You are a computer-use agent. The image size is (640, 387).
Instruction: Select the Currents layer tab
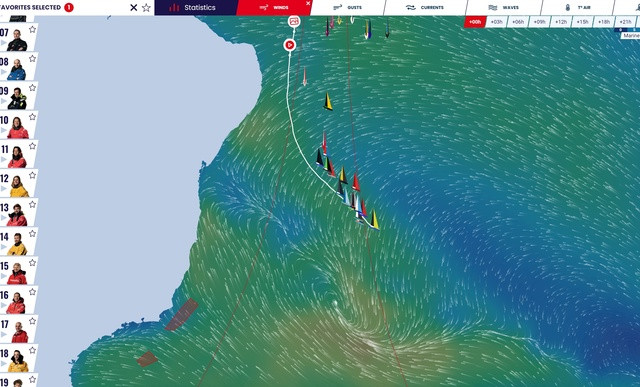tap(424, 7)
